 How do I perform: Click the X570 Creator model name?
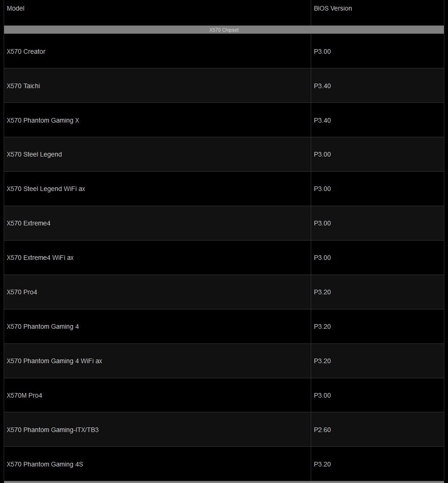point(26,51)
